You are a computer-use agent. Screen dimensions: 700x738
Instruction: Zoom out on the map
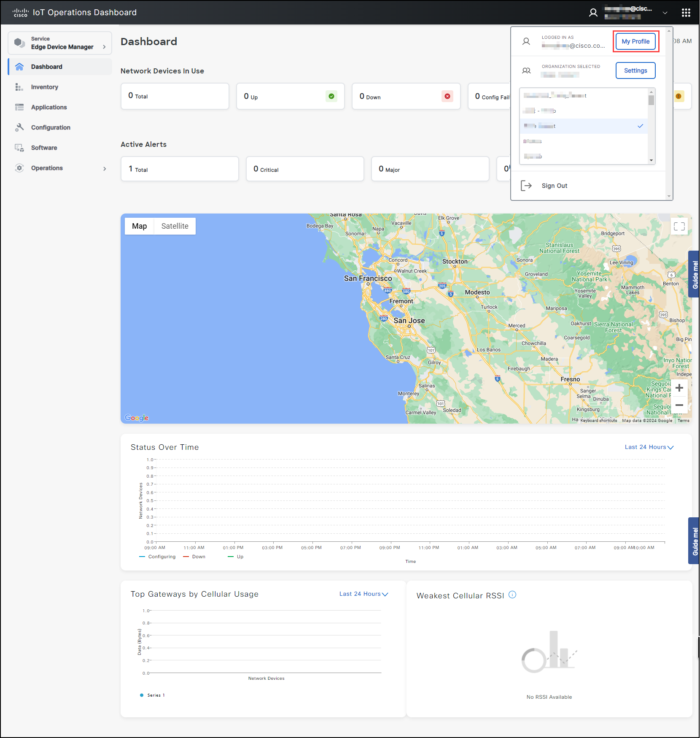coord(679,405)
